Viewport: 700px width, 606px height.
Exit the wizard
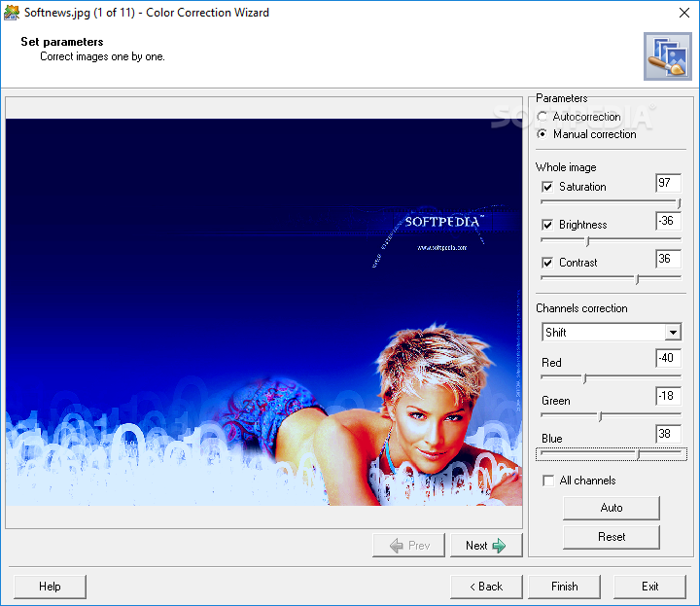(x=649, y=587)
